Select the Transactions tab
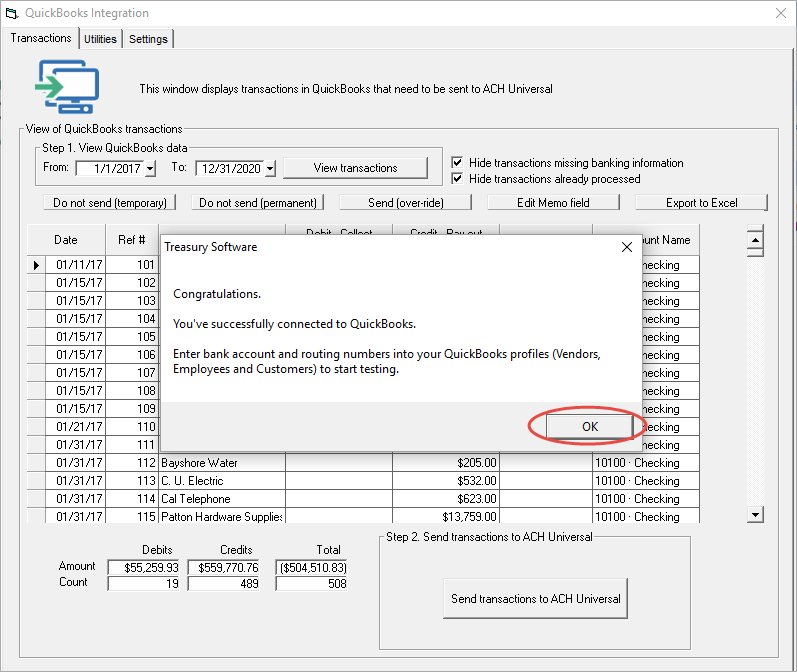The width and height of the screenshot is (797, 672). coord(41,38)
